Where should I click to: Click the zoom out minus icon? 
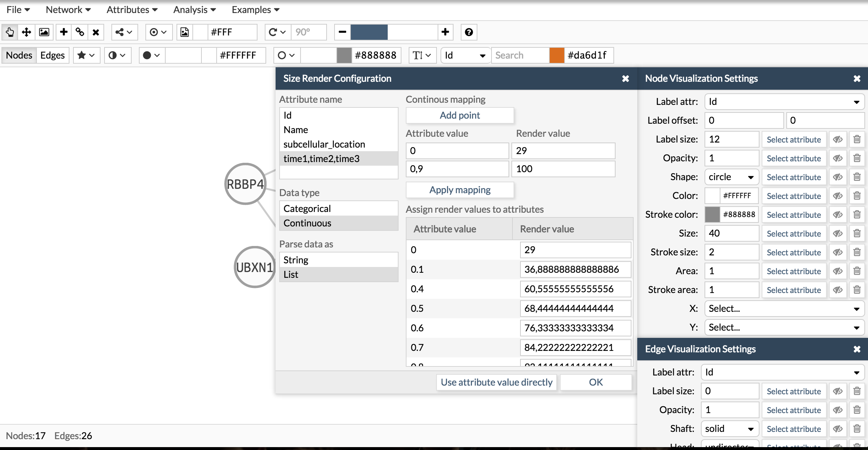tap(342, 31)
